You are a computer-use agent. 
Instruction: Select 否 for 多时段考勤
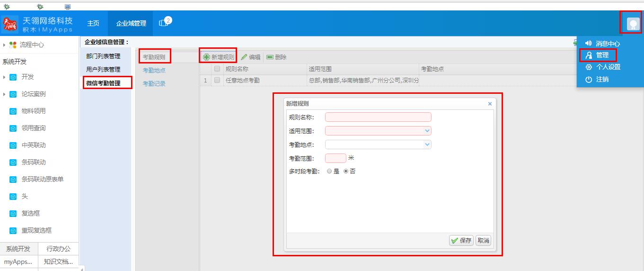coord(346,172)
